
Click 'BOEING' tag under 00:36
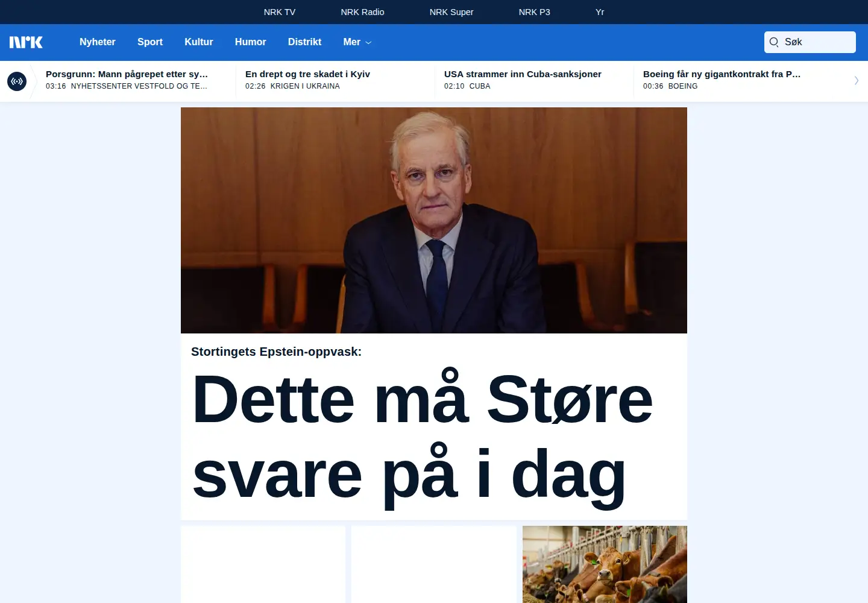tap(683, 86)
